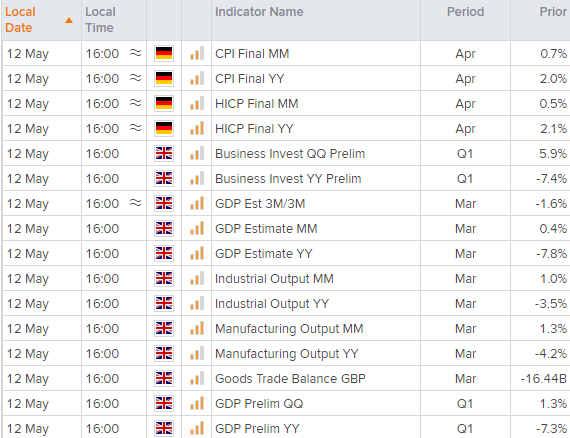
Task: Click the UK flag beside GDP Estimate MM
Action: coord(164,229)
